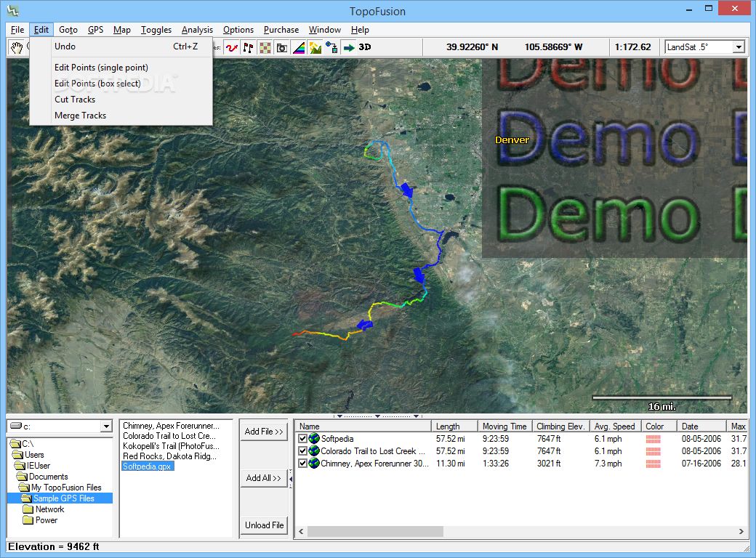Image resolution: width=756 pixels, height=558 pixels.
Task: Click the collapse arrow beside Add All
Action: [291, 479]
